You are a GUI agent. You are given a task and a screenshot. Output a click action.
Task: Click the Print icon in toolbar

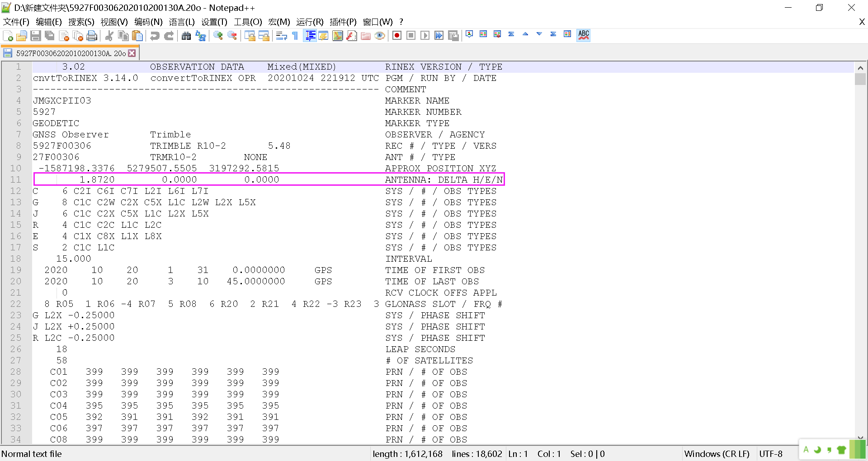coord(92,36)
